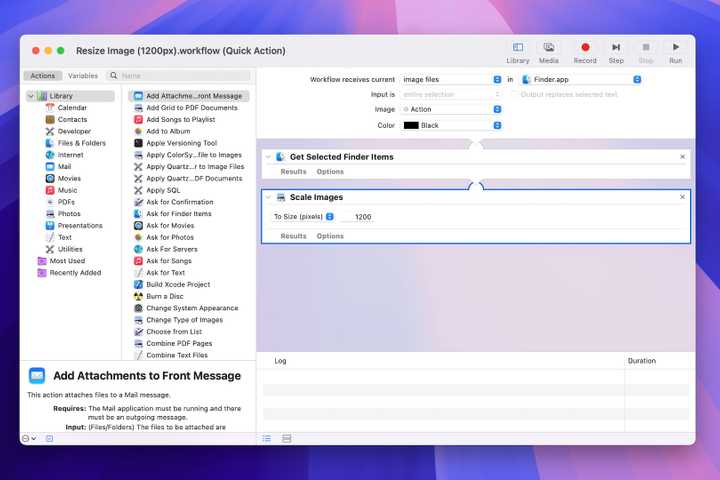This screenshot has height=480, width=720.
Task: Collapse the Scale Images action
Action: coord(269,197)
